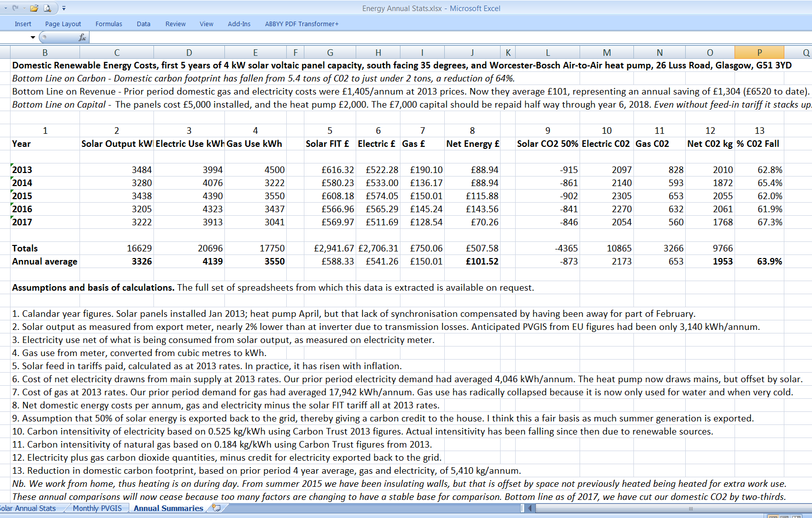Select the Annual average net energy £101.52 cell
This screenshot has height=518, width=812.
(x=472, y=262)
